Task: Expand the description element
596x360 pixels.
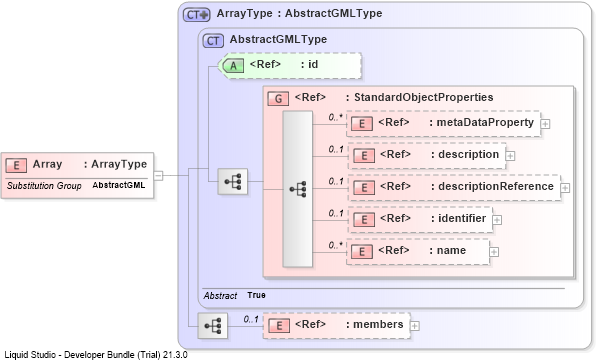Action: [x=510, y=156]
